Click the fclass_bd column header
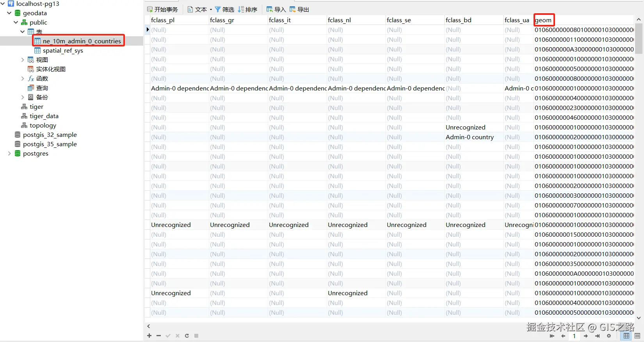 [x=474, y=20]
